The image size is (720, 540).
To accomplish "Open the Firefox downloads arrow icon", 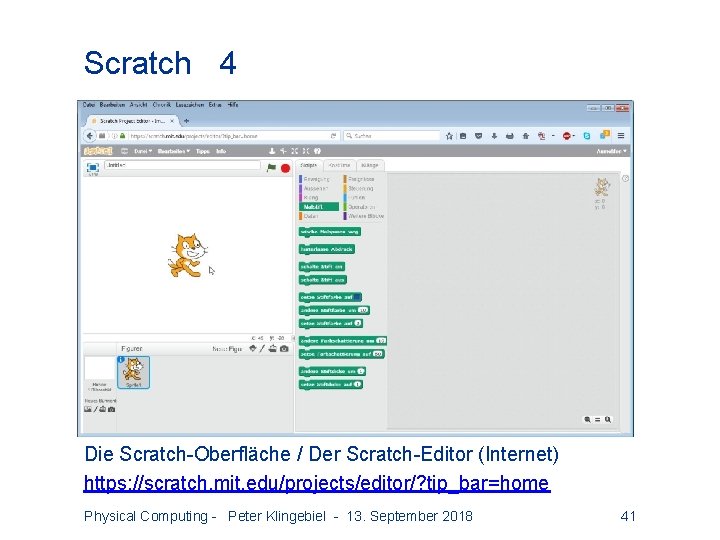I will coord(494,136).
